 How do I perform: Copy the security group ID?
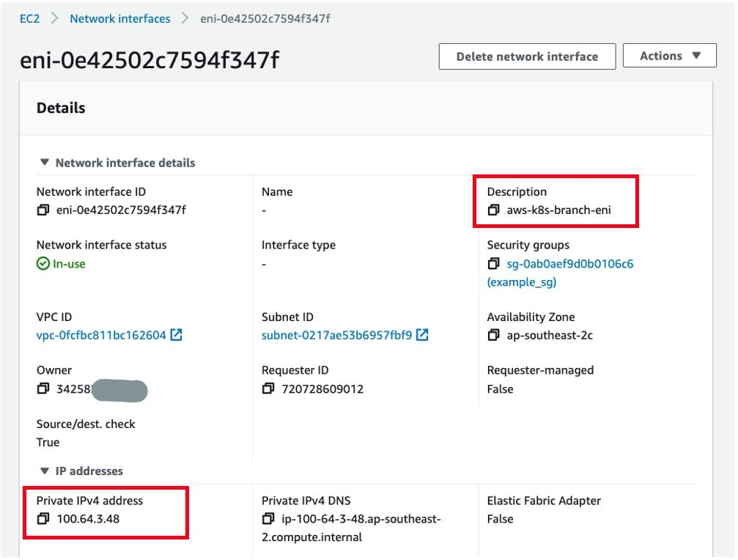click(x=493, y=264)
